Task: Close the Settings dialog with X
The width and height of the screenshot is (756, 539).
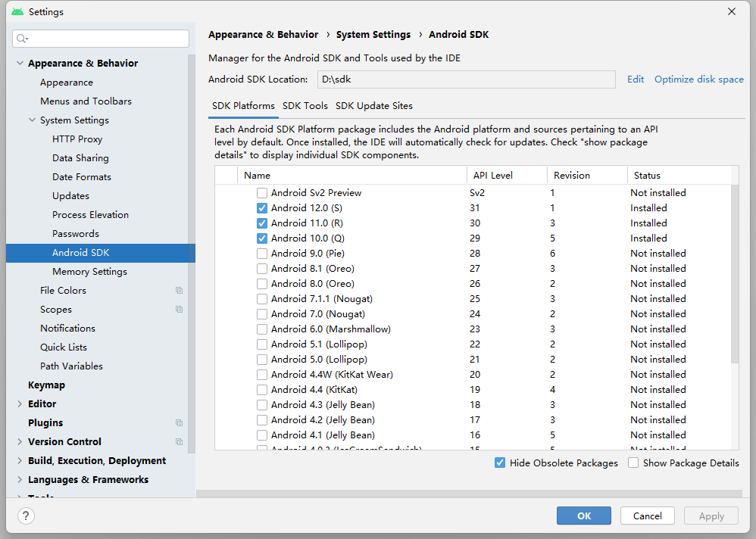Action: click(732, 11)
